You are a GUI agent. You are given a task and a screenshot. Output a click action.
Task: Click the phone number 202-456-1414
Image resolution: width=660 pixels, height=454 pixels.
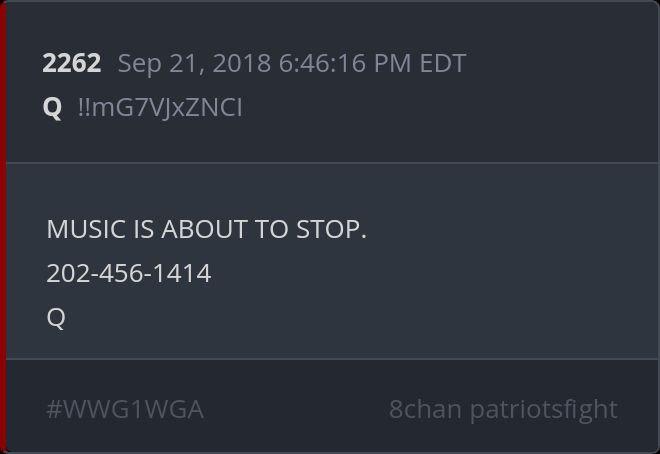(129, 273)
